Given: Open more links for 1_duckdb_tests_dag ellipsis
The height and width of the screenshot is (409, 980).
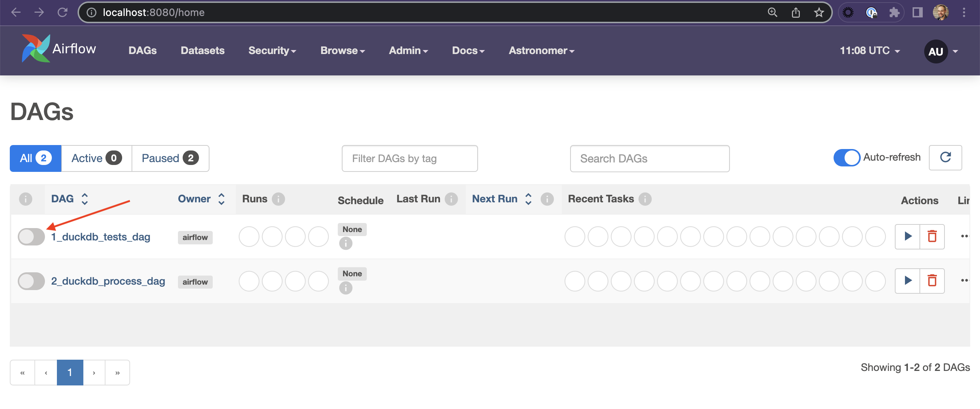Looking at the screenshot, I should 964,236.
